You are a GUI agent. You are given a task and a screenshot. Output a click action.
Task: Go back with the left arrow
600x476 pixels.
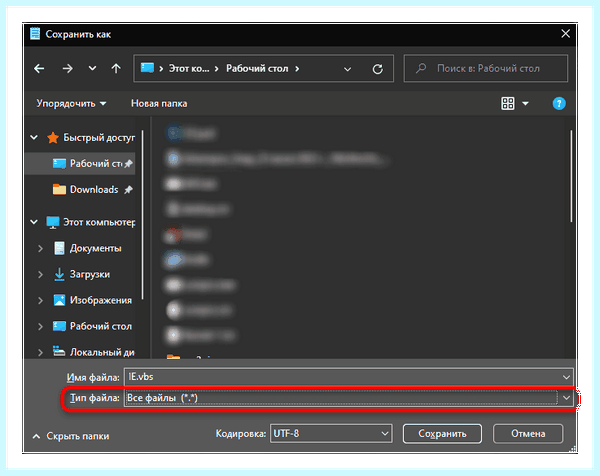(39, 69)
